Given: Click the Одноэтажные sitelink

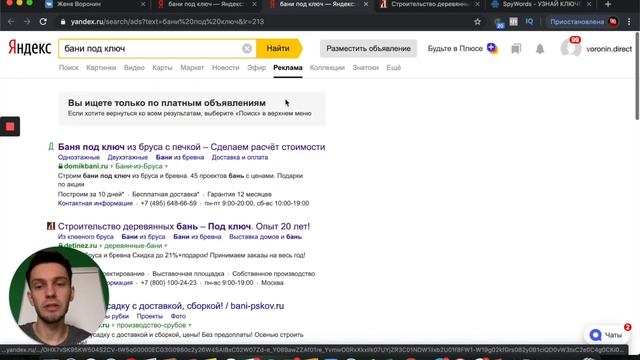Looking at the screenshot, I should (79, 158).
